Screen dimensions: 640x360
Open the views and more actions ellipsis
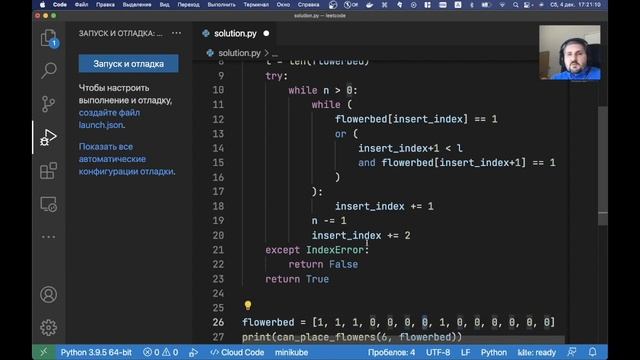pyautogui.click(x=176, y=33)
